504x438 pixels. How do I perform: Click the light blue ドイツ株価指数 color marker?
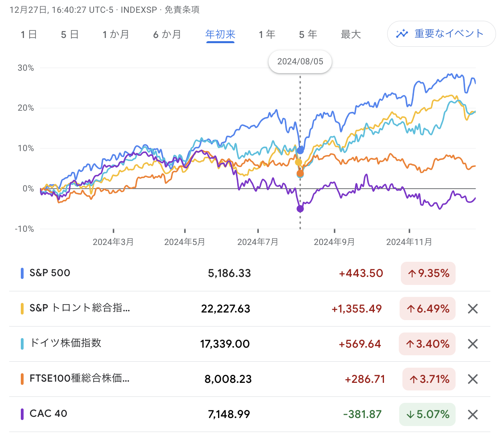[x=22, y=344]
